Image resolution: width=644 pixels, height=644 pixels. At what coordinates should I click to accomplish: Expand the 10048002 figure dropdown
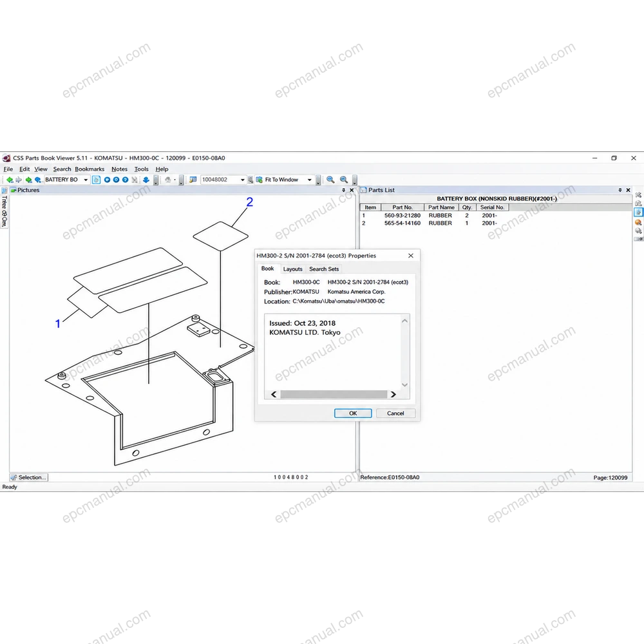pyautogui.click(x=243, y=180)
